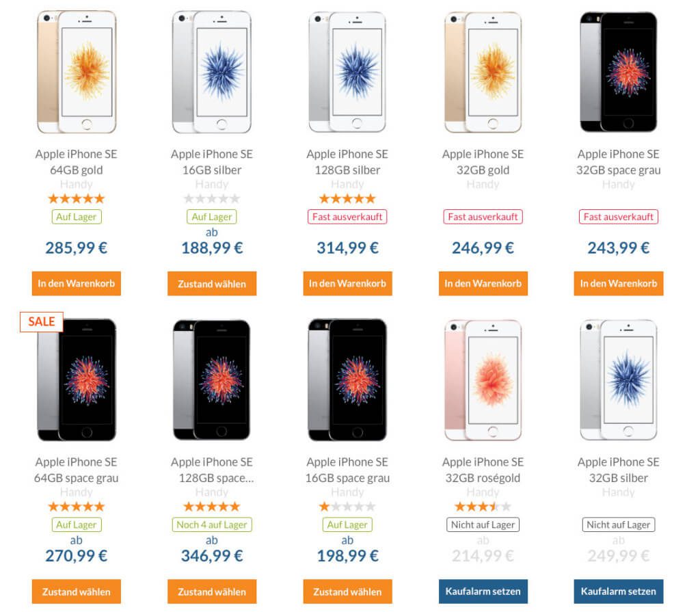The image size is (700, 612).
Task: Open the iPhone SE 32GB roségold product image
Action: point(483,380)
